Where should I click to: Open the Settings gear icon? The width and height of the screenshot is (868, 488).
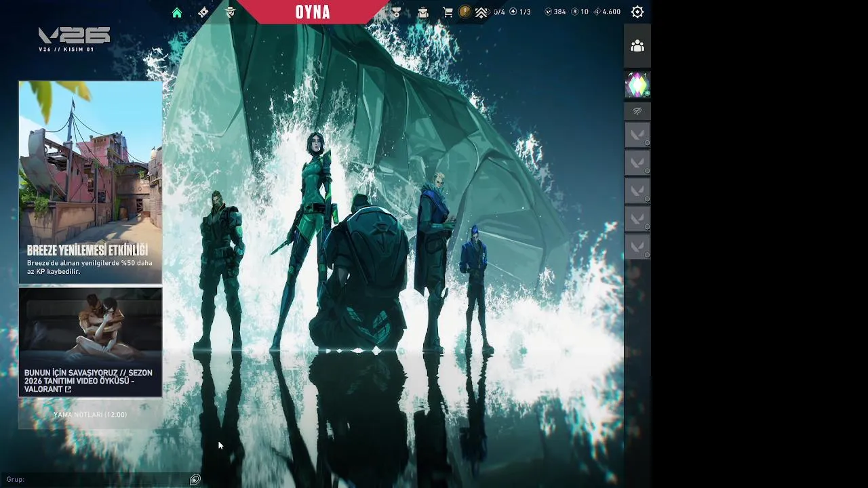(637, 12)
